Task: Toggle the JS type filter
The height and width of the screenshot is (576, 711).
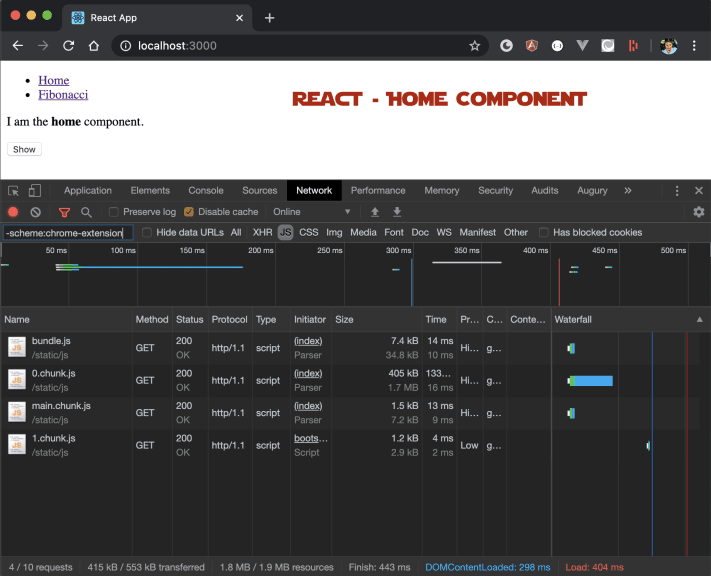Action: coord(285,233)
